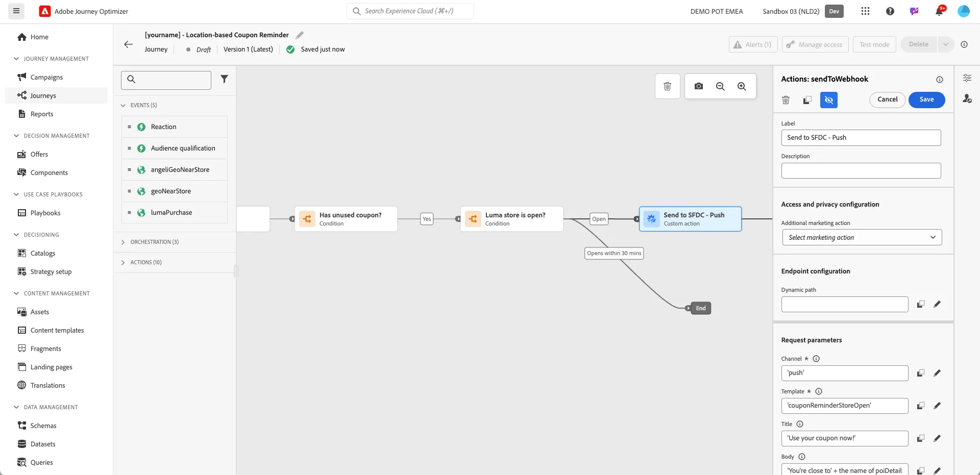This screenshot has width=980, height=475.
Task: Select the Audience qualification event
Action: [175, 148]
